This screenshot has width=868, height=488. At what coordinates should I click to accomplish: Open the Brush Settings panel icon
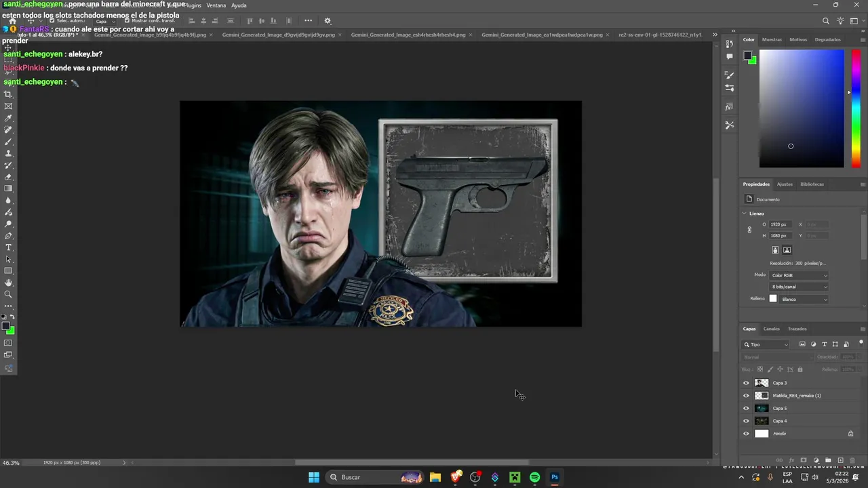point(729,75)
